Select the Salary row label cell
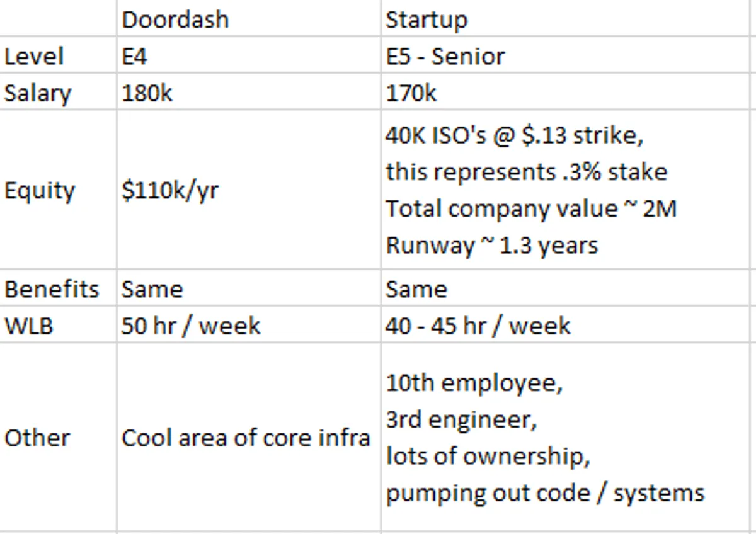The width and height of the screenshot is (756, 534). (38, 93)
